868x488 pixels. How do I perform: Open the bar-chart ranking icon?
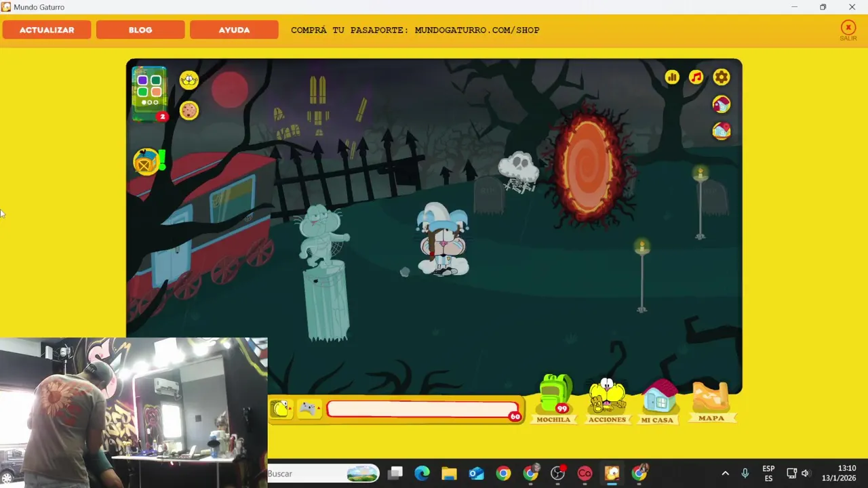[x=672, y=77]
